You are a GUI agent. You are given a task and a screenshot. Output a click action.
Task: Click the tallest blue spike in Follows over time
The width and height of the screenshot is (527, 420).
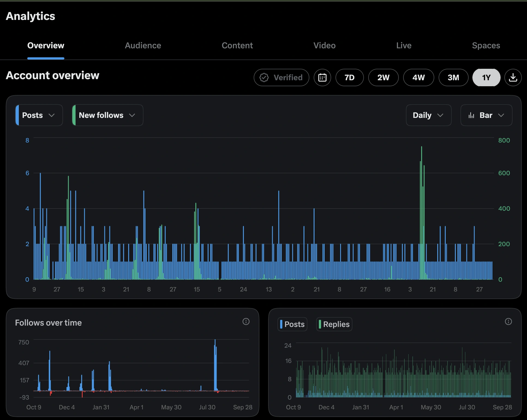[215, 365]
